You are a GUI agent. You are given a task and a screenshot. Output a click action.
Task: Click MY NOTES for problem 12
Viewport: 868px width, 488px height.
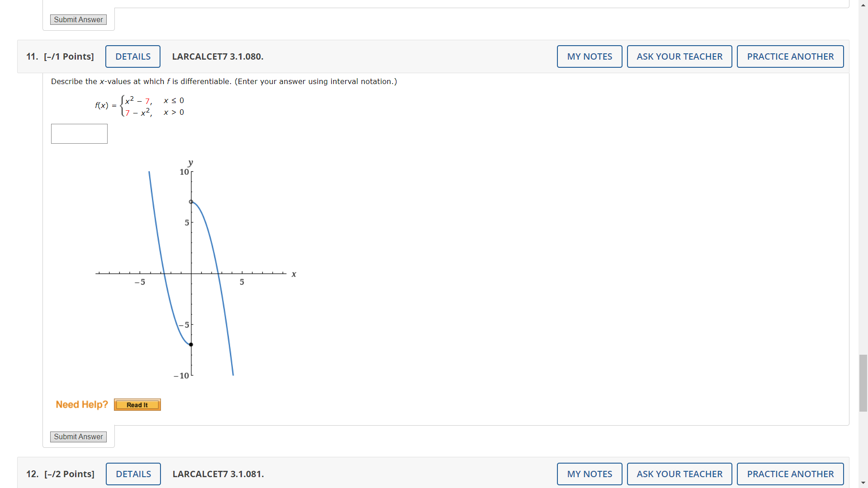590,474
